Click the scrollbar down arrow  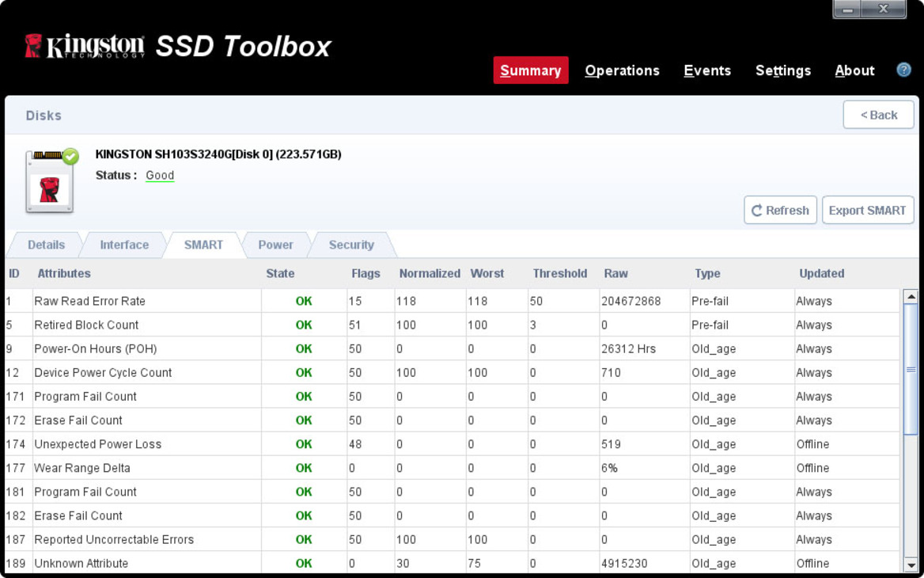[911, 564]
